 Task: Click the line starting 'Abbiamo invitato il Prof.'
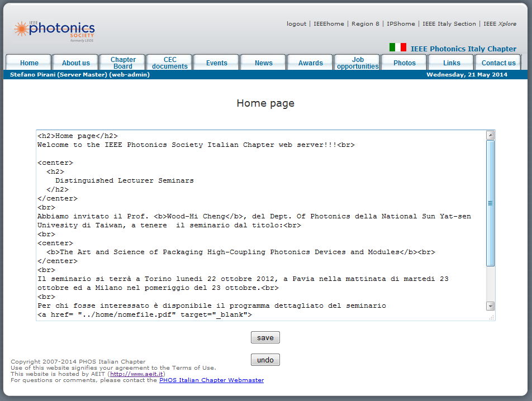[x=254, y=216]
